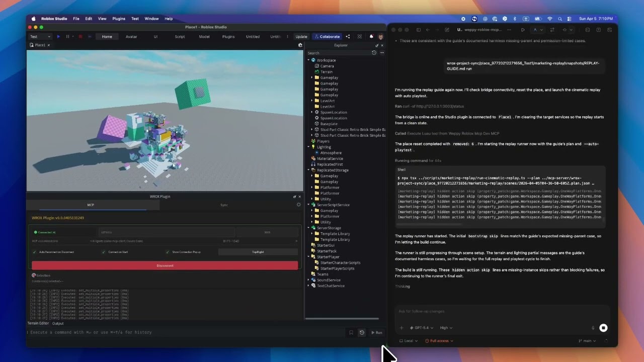Image resolution: width=644 pixels, height=362 pixels.
Task: Open Full access permissions dropdown
Action: pyautogui.click(x=439, y=341)
